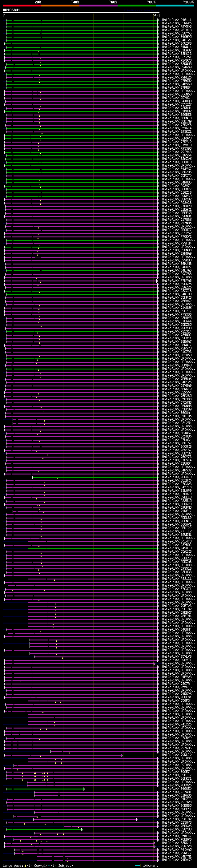Image resolution: width=197 pixels, height=868 pixels.
Task: Open hit UniRef100_C1EAD2
Action: coord(177,50)
